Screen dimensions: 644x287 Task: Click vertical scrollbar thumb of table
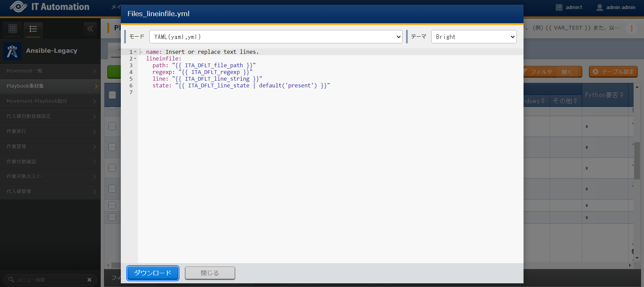(637, 161)
